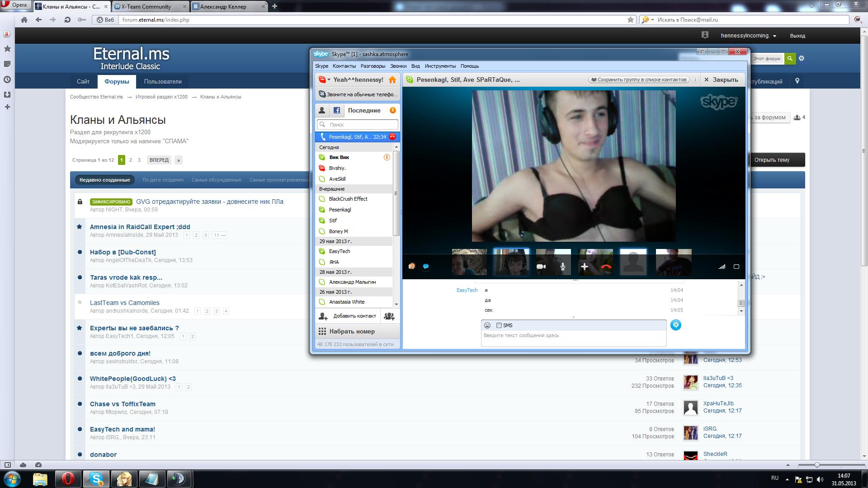Adjust the Opera zoom slider in the status bar
Screen dimensions: 868x488
click(x=817, y=465)
